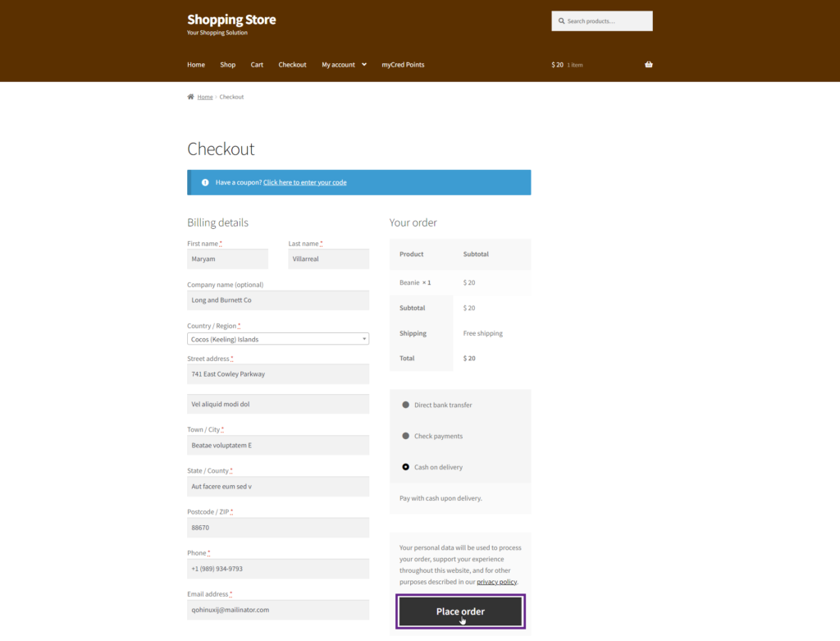Select Direct bank transfer payment method
Viewport: 840px width, 641px height.
[405, 405]
